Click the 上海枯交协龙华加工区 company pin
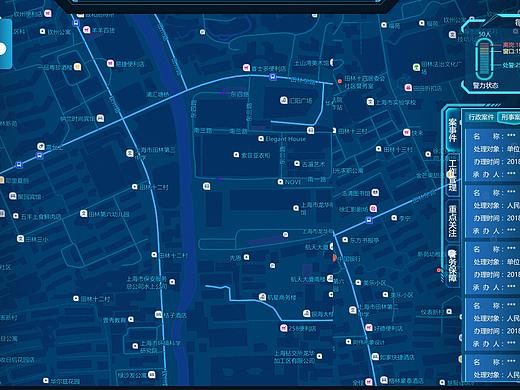The image size is (520, 390). coord(319,356)
